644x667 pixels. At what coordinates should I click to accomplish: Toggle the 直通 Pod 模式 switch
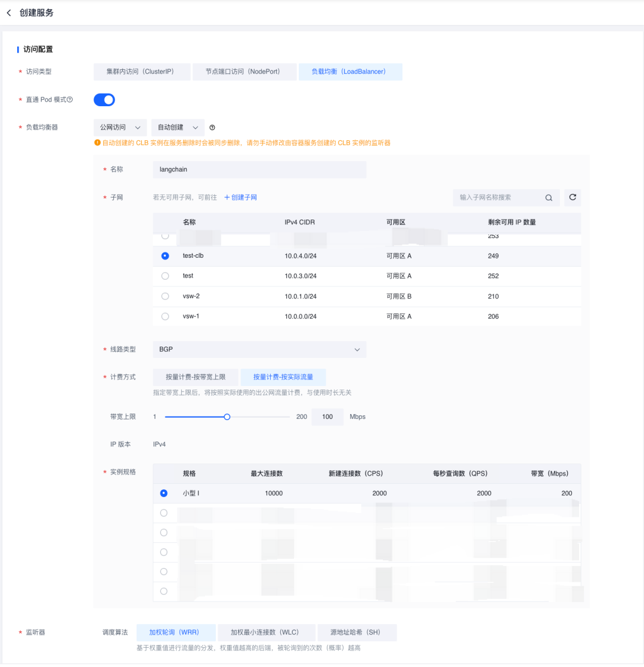(x=104, y=100)
